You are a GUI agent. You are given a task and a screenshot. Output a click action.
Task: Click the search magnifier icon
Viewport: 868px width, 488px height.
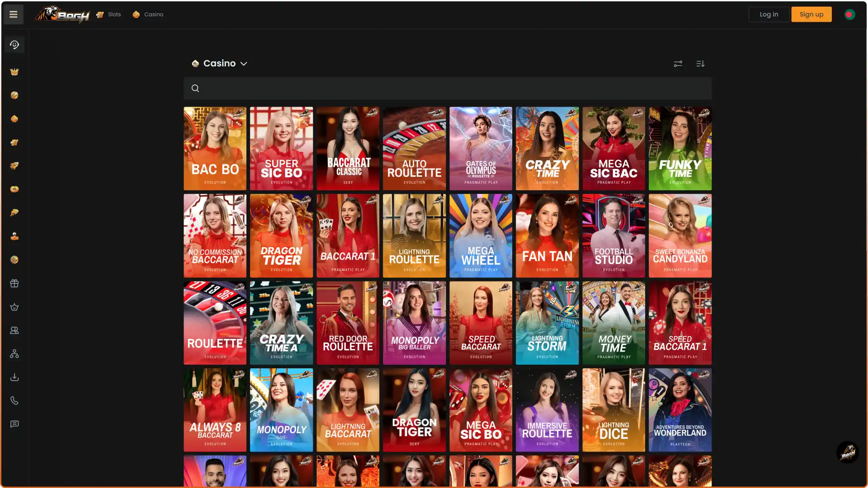click(x=195, y=88)
